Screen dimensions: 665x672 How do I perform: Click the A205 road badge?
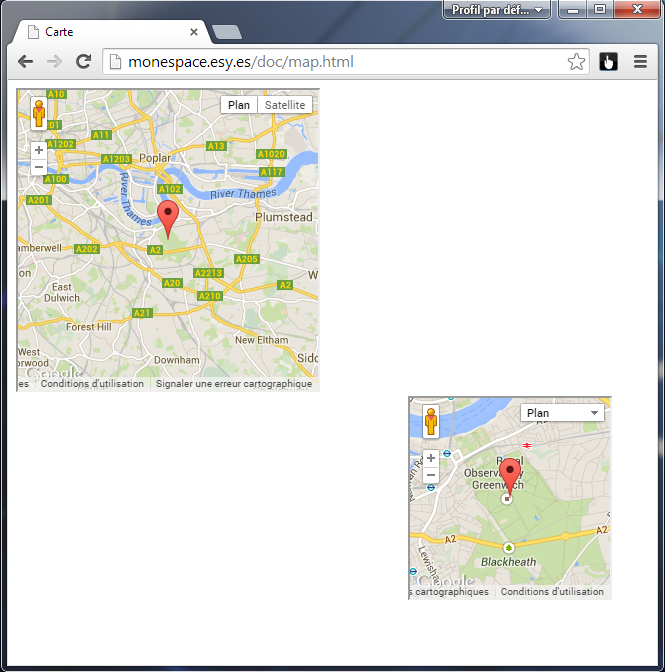click(247, 259)
